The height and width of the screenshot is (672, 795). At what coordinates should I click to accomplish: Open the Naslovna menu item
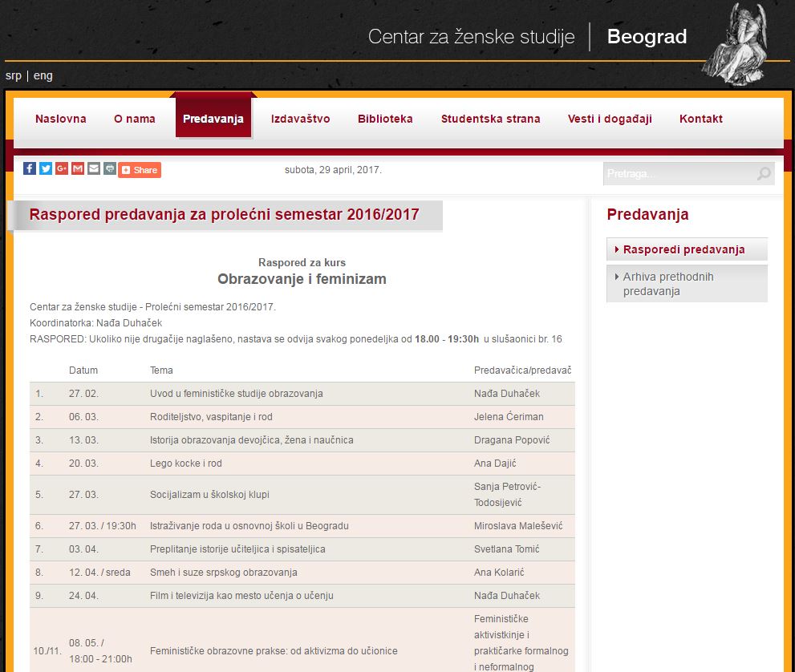click(x=61, y=119)
